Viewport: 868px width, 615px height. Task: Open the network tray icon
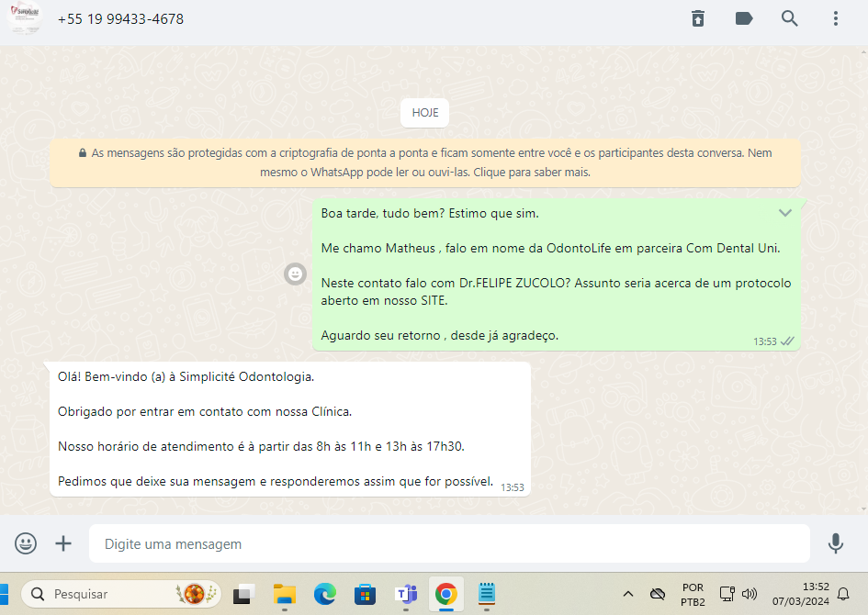[727, 594]
